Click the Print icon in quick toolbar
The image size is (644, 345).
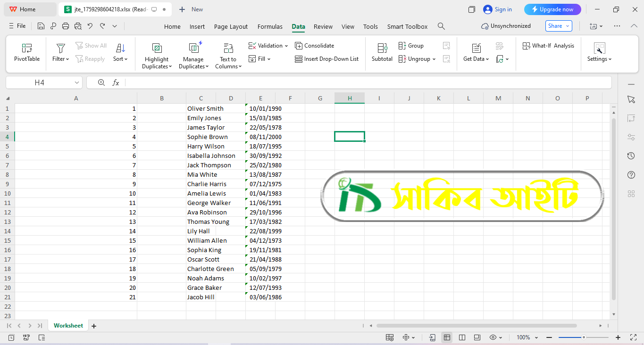pos(66,26)
